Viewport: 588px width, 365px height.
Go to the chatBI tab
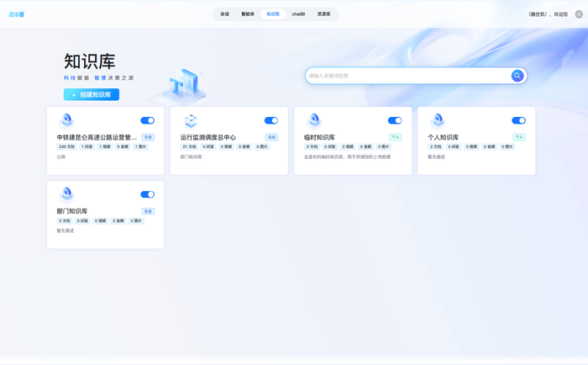click(298, 14)
